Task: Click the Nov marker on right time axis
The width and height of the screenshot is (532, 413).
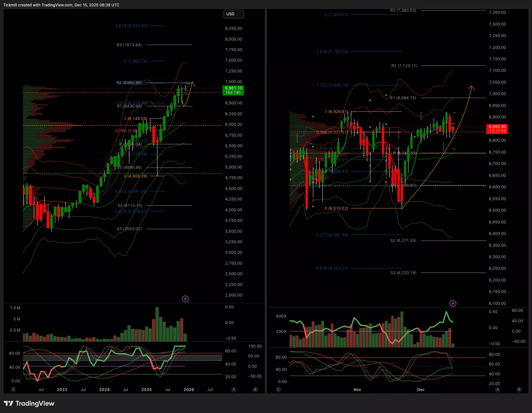Action: 357,390
